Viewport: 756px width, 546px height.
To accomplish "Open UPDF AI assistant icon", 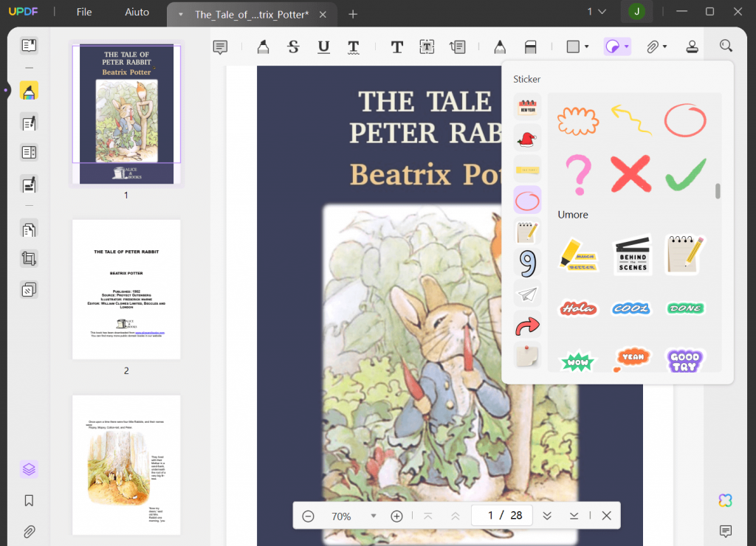I will [725, 500].
